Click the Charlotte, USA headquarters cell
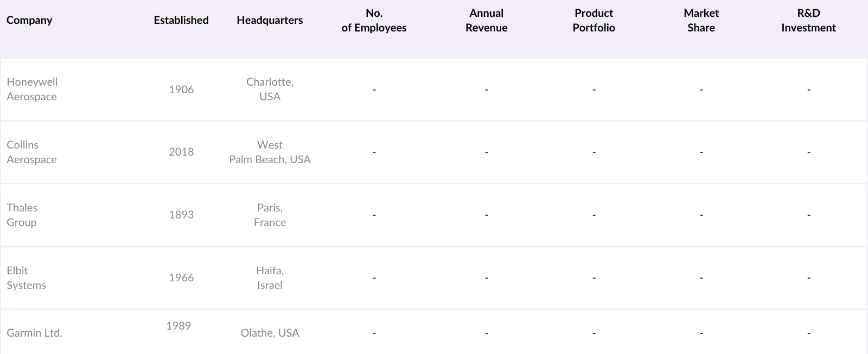Image resolution: width=868 pixels, height=354 pixels. [x=270, y=89]
